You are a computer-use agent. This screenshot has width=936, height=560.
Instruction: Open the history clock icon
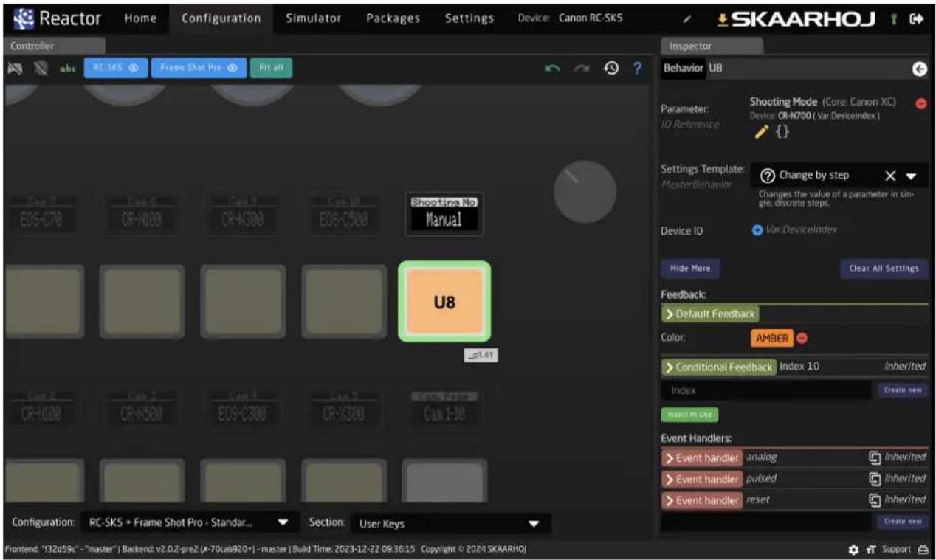[x=610, y=68]
